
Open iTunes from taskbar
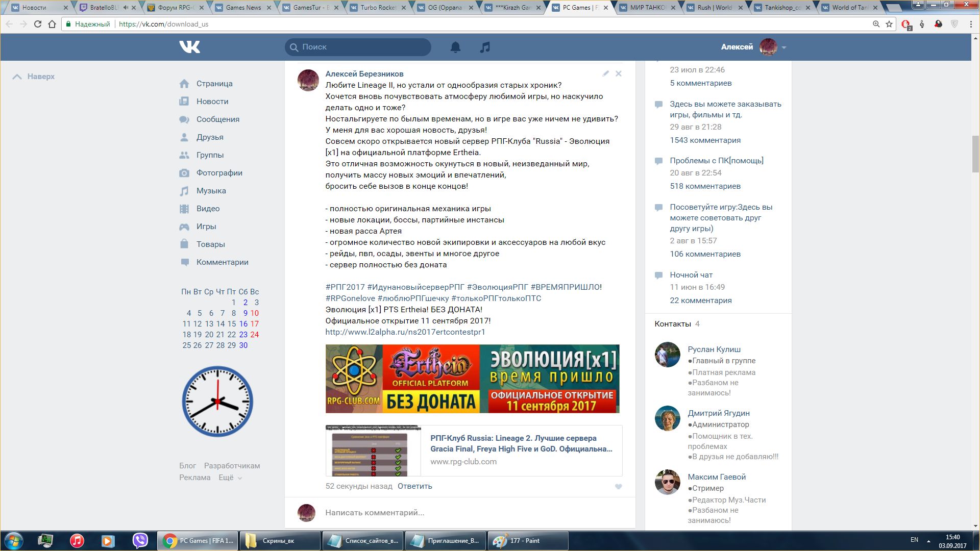[x=77, y=541]
